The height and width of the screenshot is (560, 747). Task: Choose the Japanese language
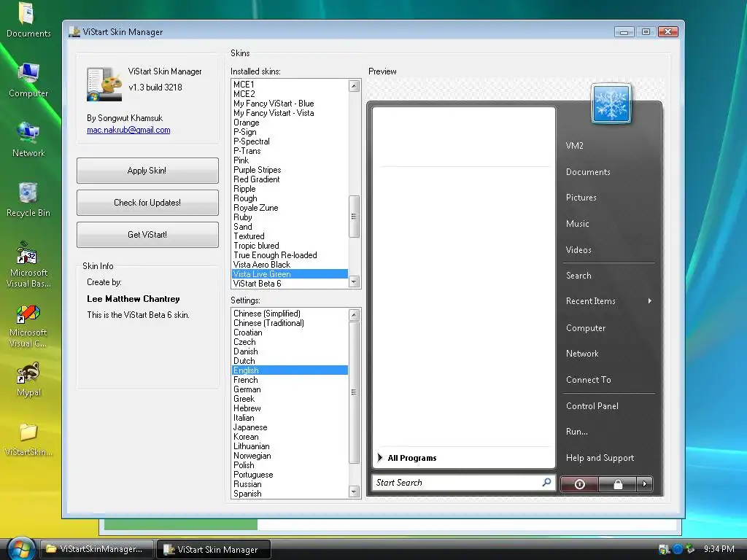[x=290, y=427]
